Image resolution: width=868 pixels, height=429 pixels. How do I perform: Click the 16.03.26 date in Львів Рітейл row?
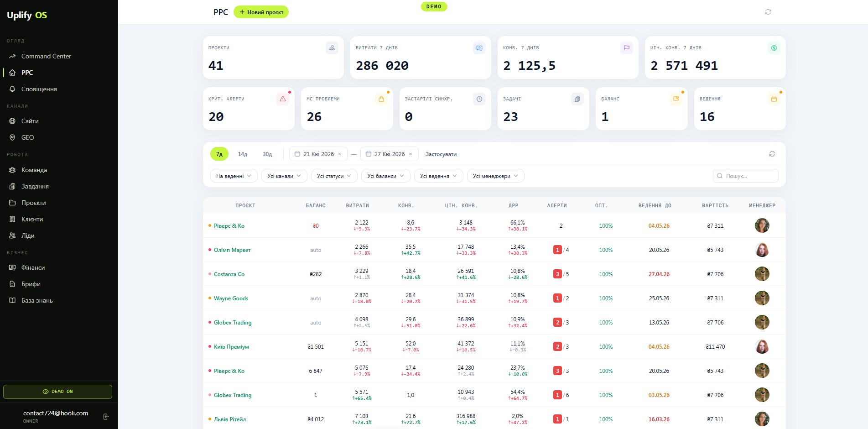[659, 419]
